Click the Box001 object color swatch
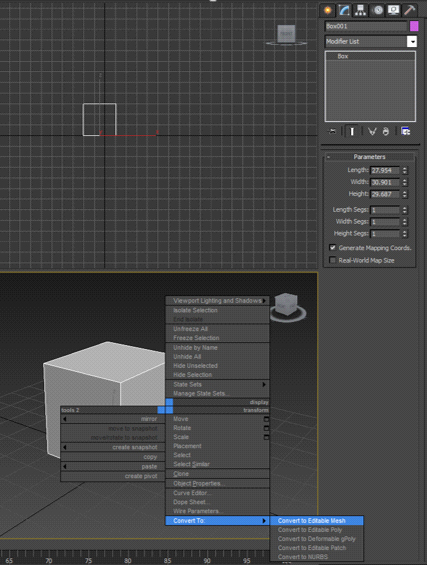427x565 pixels. (x=414, y=26)
